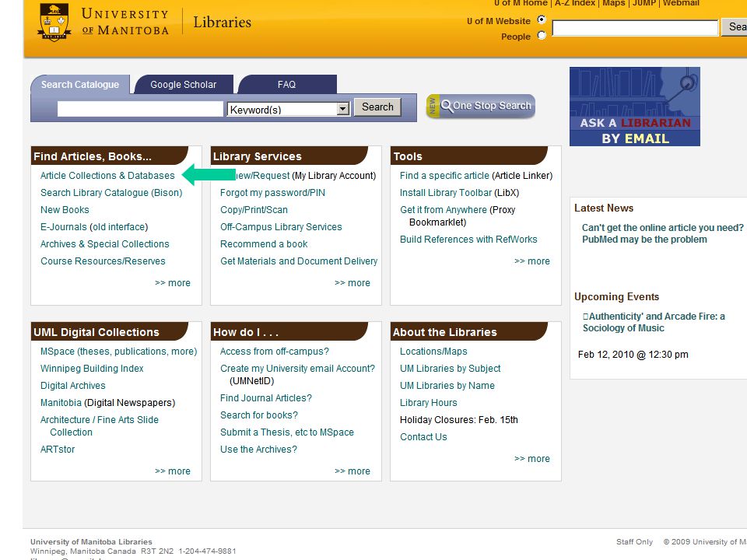Open the Digital Archives link

coord(73,386)
